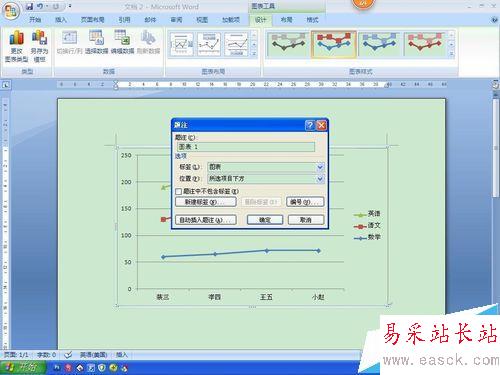Confirm the caption dialog with 确定
The height and width of the screenshot is (375, 500).
265,220
